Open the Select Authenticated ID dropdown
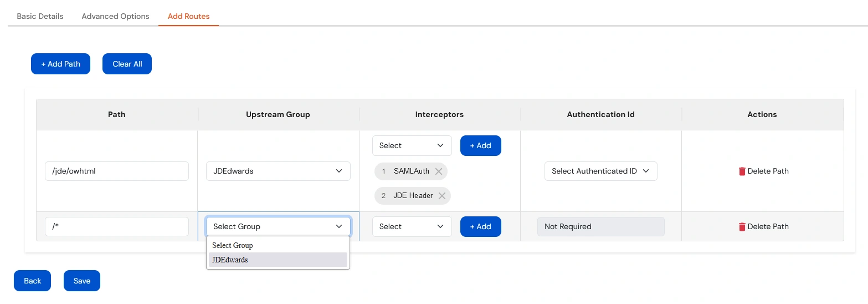This screenshot has width=868, height=304. pyautogui.click(x=601, y=171)
